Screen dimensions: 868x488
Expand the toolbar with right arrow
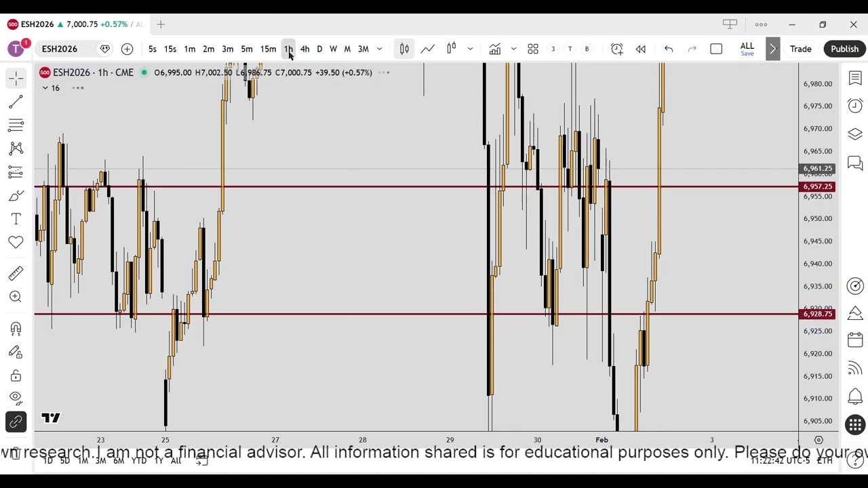pos(772,49)
